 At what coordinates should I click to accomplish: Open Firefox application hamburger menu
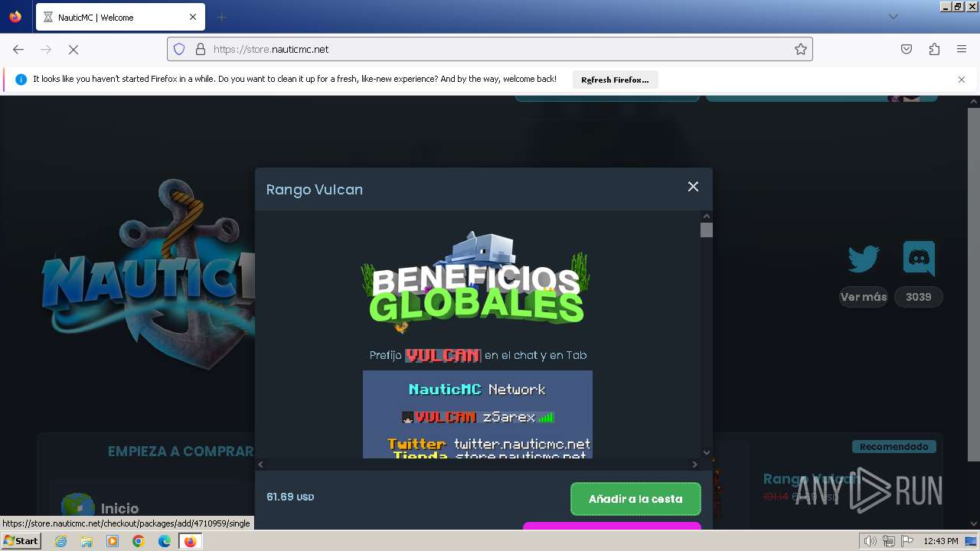962,49
